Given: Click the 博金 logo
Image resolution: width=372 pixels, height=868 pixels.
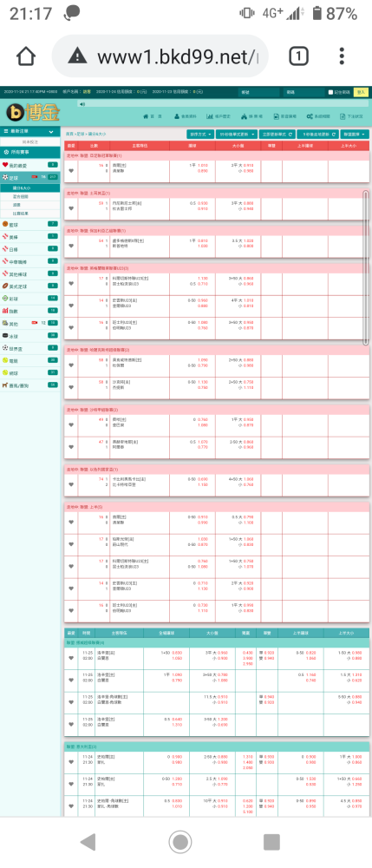Looking at the screenshot, I should click(x=33, y=112).
